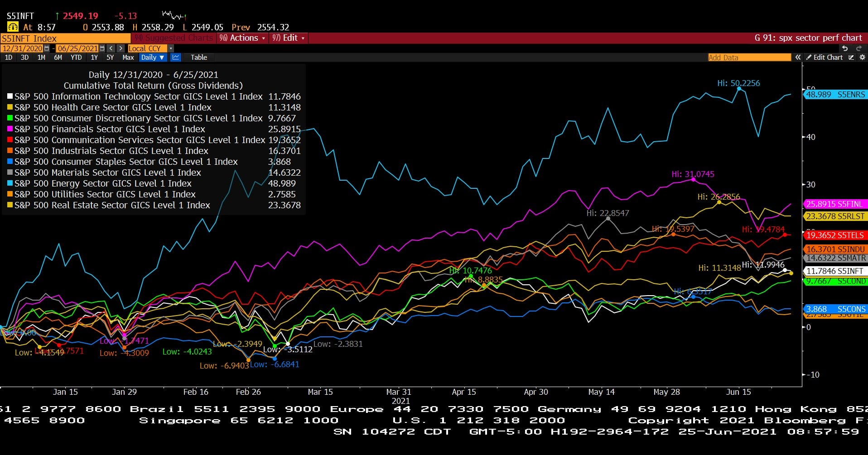Switch to line chart view icon
This screenshot has width=868, height=455.
point(175,57)
